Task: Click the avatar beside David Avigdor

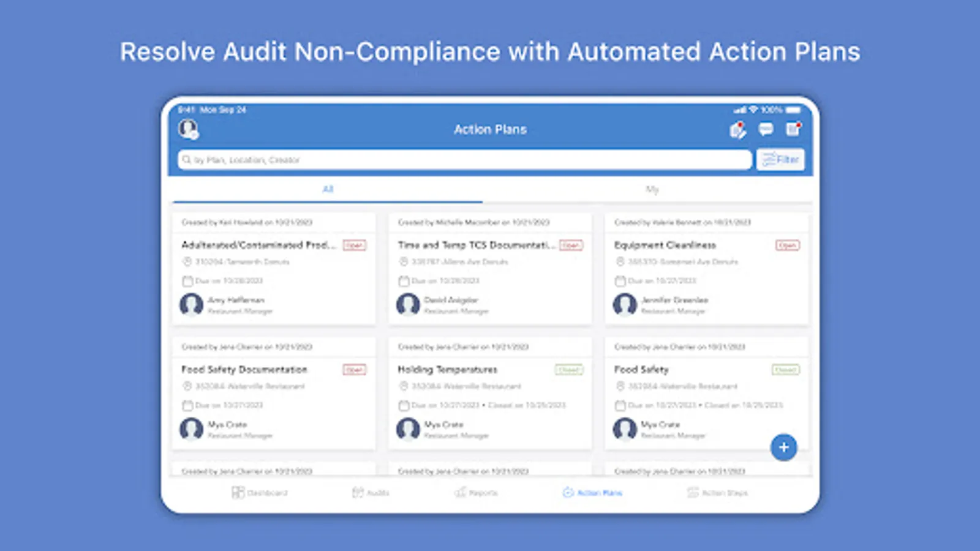Action: (408, 304)
